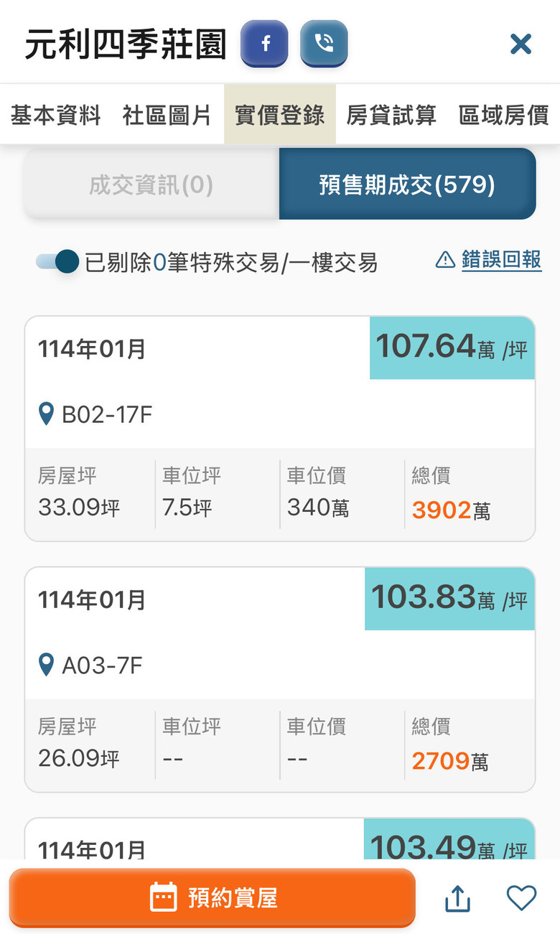Image resolution: width=560 pixels, height=934 pixels.
Task: Select the 預售期成交(579) button
Action: point(407,185)
